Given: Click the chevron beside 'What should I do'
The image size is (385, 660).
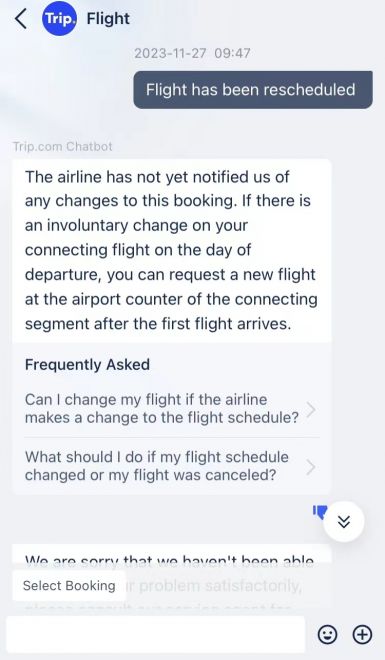Looking at the screenshot, I should [311, 467].
